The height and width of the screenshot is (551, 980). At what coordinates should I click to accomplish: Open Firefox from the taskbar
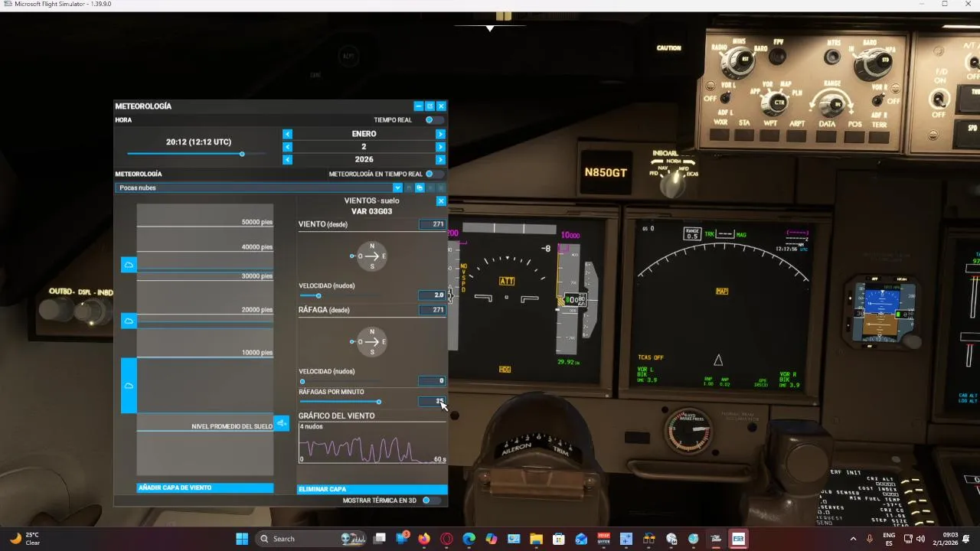pos(424,539)
